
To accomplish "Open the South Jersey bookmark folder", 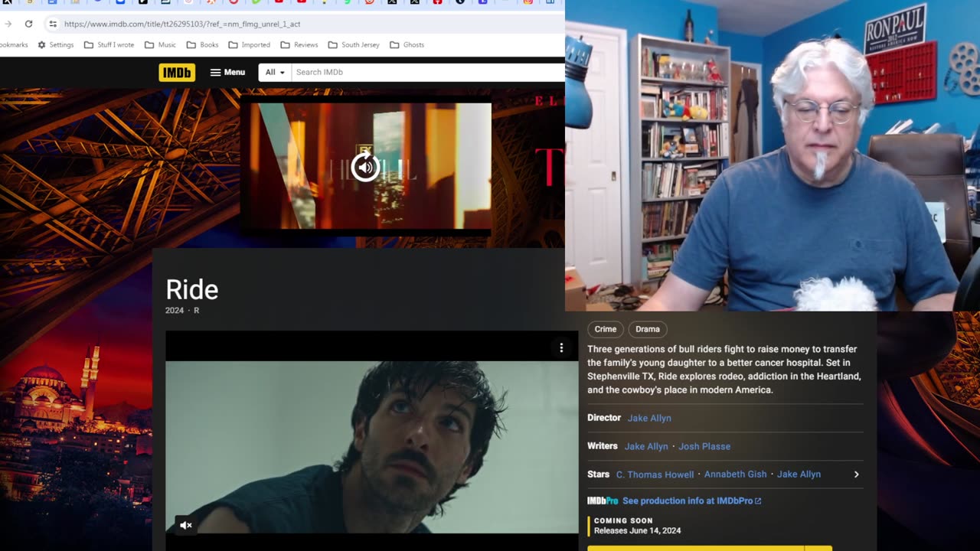I will [354, 44].
